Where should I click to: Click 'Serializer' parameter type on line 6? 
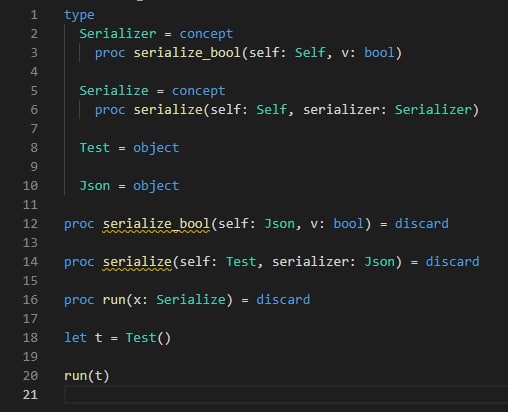(x=433, y=110)
